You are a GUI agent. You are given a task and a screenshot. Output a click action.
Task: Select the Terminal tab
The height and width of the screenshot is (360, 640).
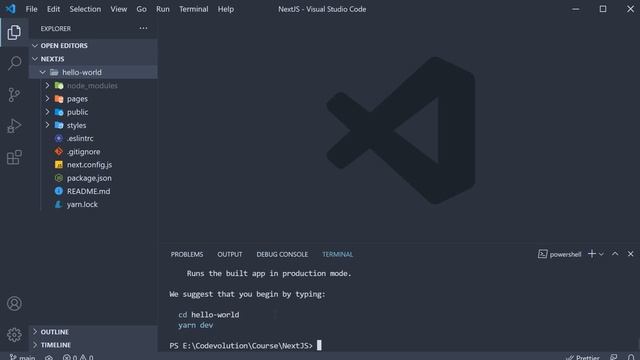click(x=338, y=254)
